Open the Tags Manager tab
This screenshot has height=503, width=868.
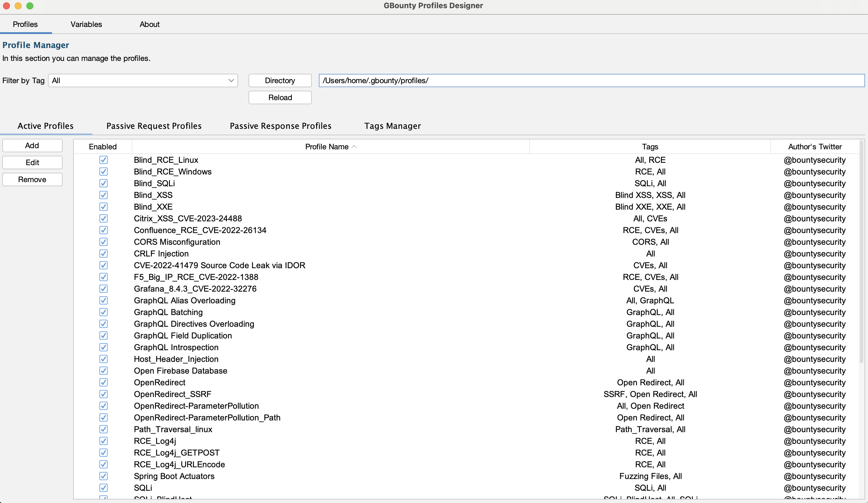[x=392, y=126]
